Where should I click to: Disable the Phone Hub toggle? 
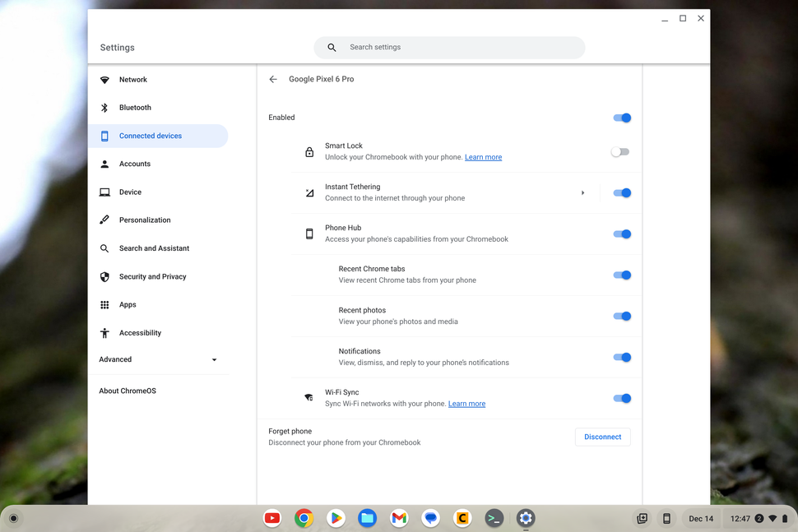pyautogui.click(x=622, y=234)
